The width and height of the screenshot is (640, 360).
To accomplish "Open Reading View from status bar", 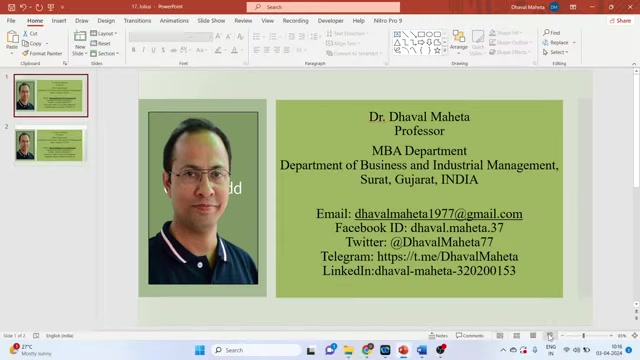I will 533,336.
